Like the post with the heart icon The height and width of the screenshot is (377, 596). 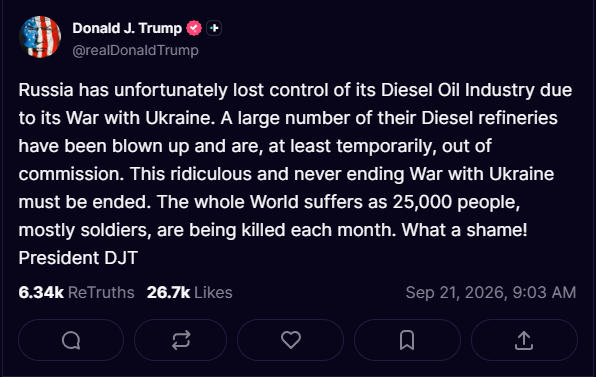coord(291,340)
